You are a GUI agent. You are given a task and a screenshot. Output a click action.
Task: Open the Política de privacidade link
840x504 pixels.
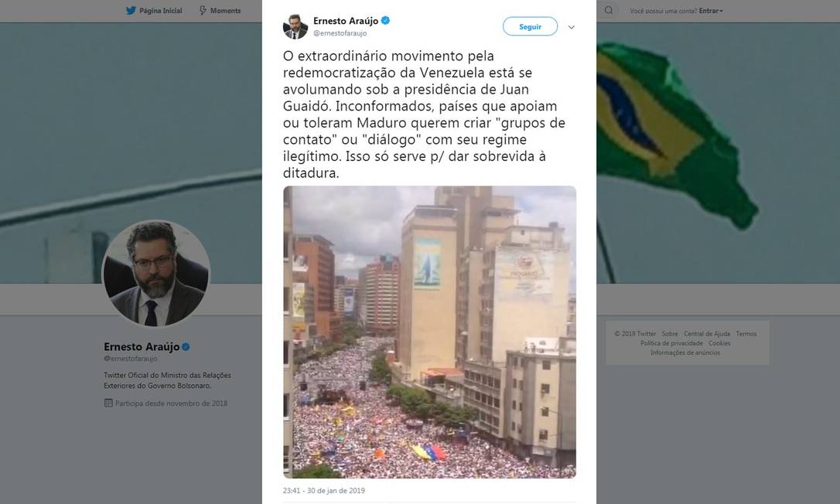click(671, 343)
